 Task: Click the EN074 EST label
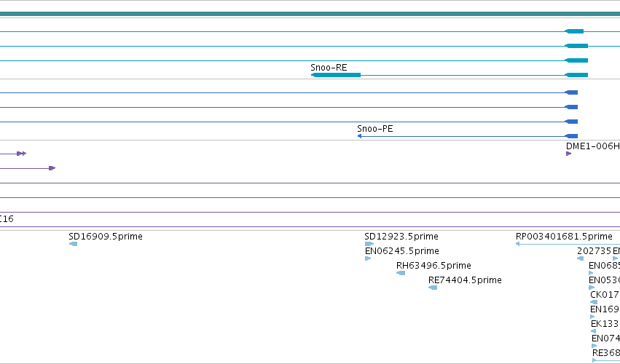(605, 339)
